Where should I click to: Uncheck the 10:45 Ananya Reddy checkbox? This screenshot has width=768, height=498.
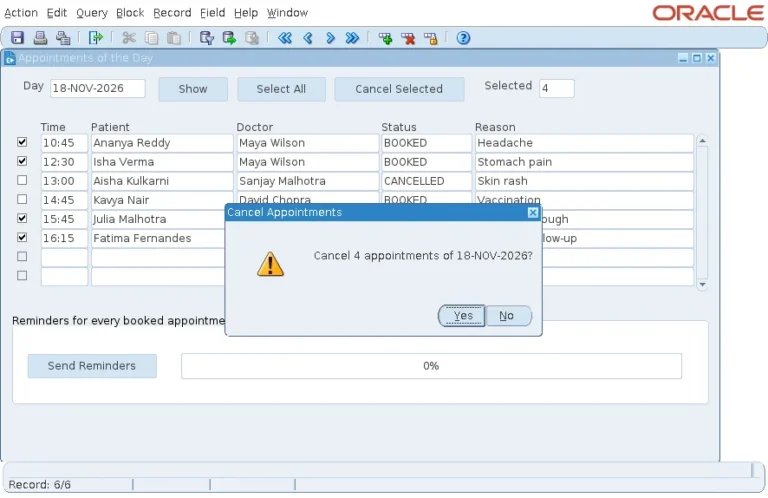click(22, 142)
